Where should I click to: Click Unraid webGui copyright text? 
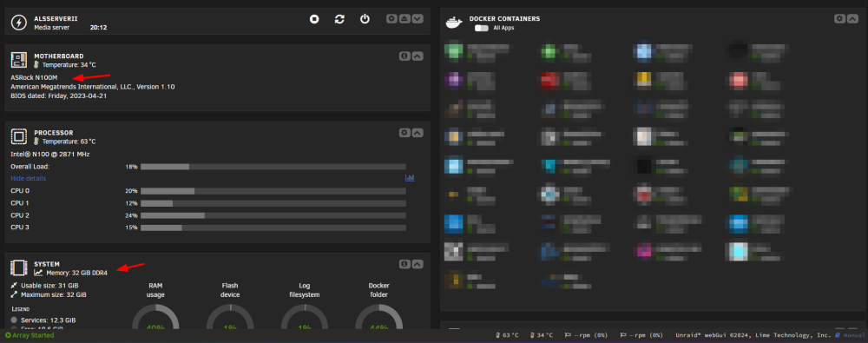(753, 335)
